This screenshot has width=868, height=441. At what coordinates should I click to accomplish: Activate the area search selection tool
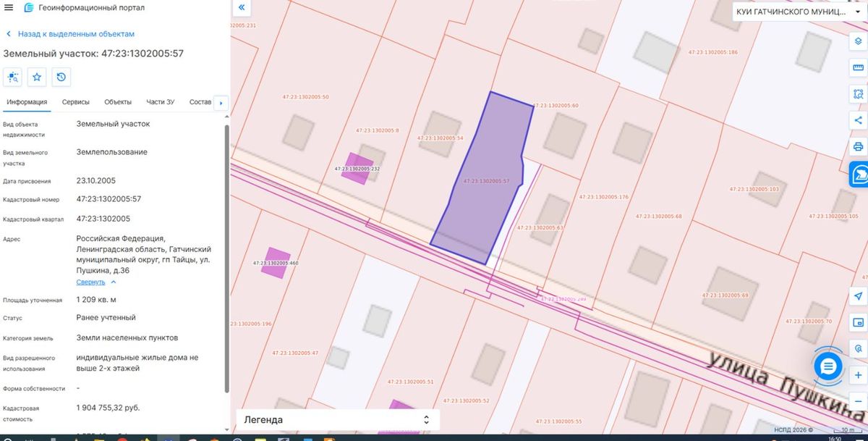click(859, 93)
